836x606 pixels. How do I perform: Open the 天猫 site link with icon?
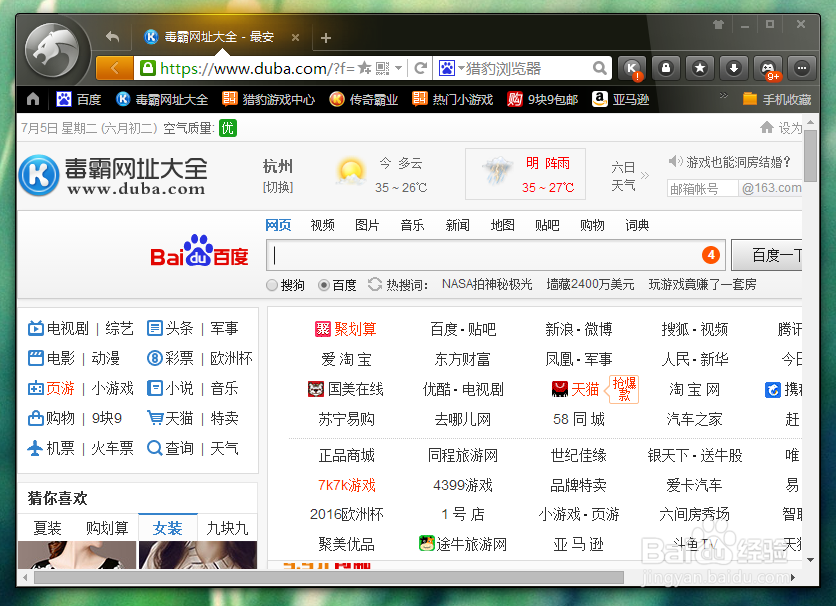point(575,389)
